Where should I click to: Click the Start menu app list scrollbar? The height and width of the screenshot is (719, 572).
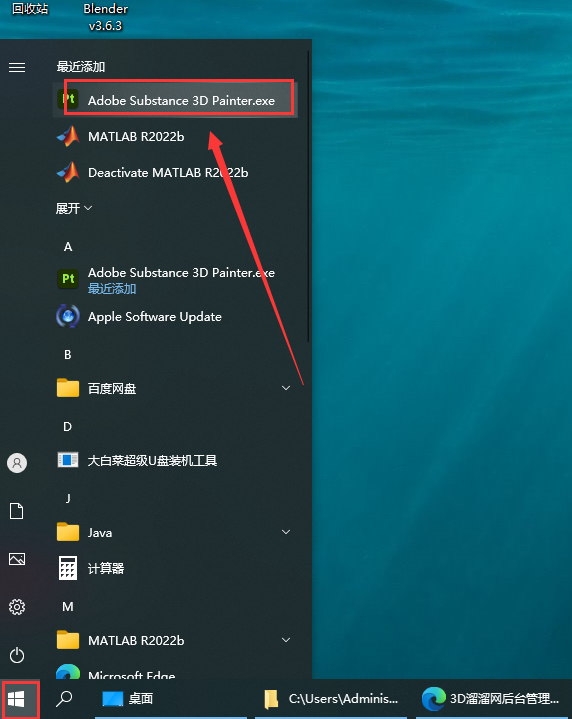[x=309, y=197]
